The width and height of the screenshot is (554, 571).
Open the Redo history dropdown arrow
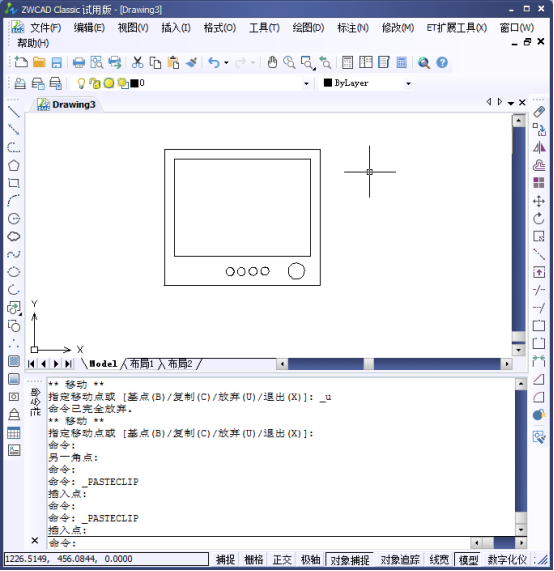(x=253, y=63)
